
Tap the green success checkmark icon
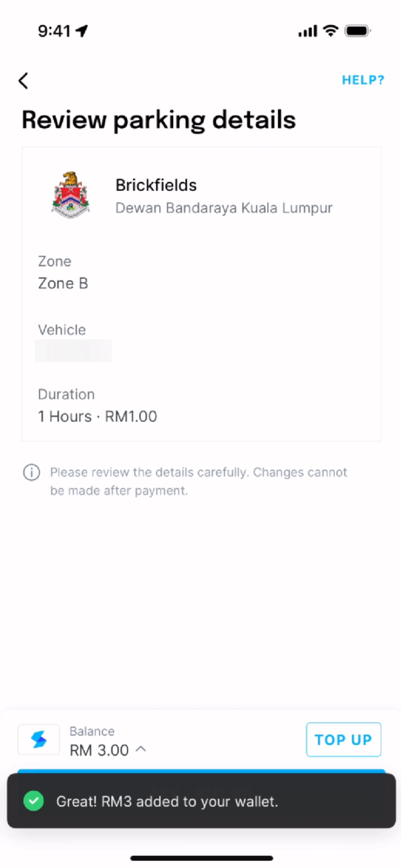click(x=33, y=801)
